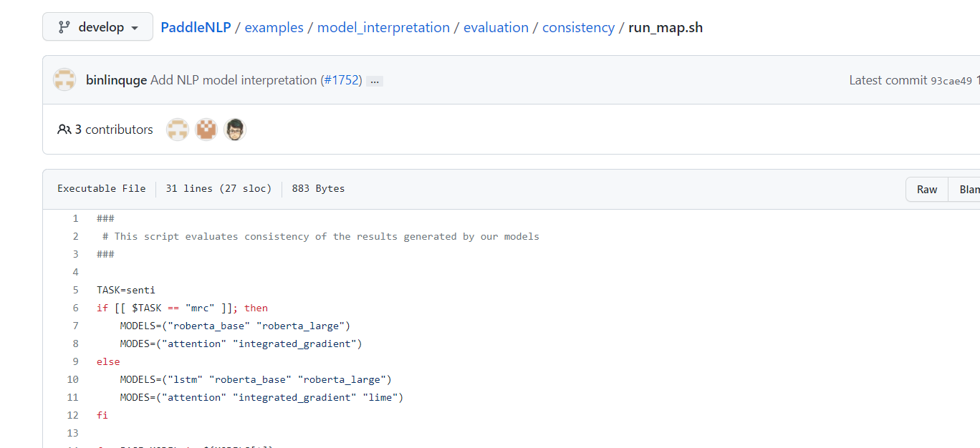This screenshot has width=980, height=448.
Task: Click binlinquge author avatar in commit bar
Action: coord(64,79)
